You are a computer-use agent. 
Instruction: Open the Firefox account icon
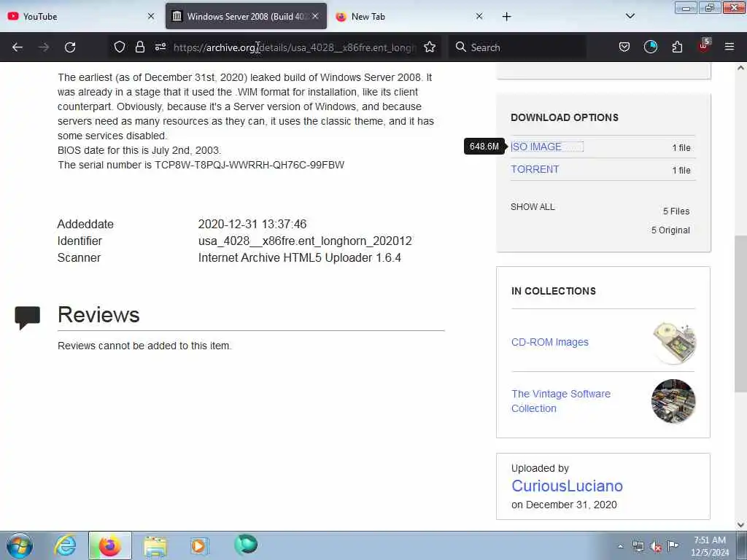(650, 47)
